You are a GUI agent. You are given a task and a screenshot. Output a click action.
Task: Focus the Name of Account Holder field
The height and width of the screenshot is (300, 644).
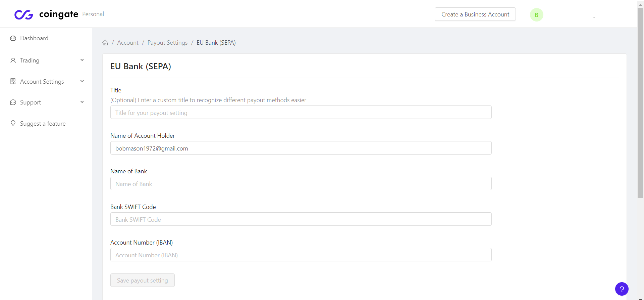click(301, 148)
